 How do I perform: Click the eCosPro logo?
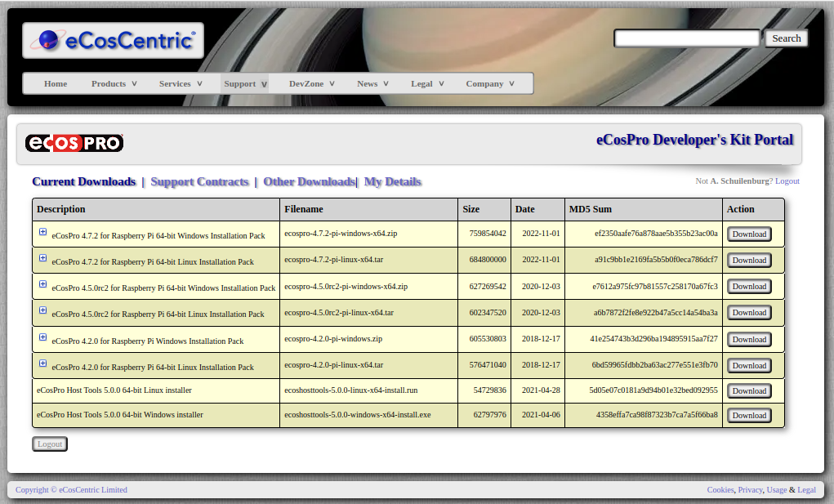[74, 143]
